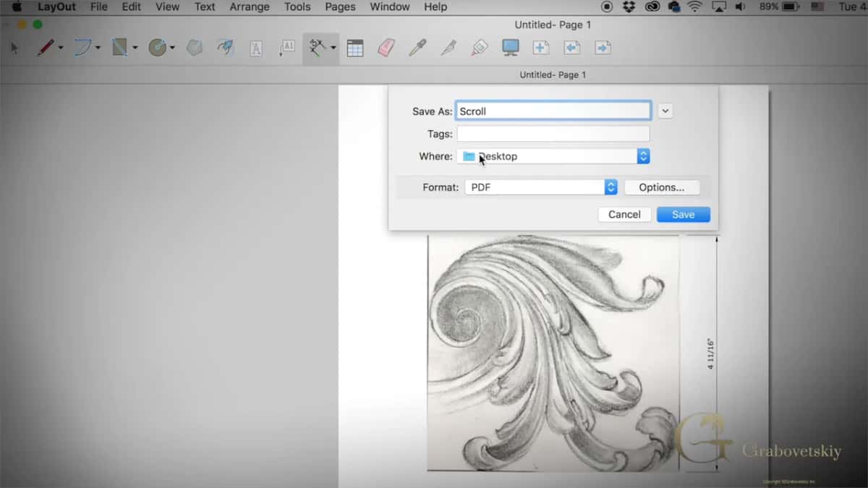Open the Help menu
This screenshot has width=868, height=488.
tap(435, 7)
